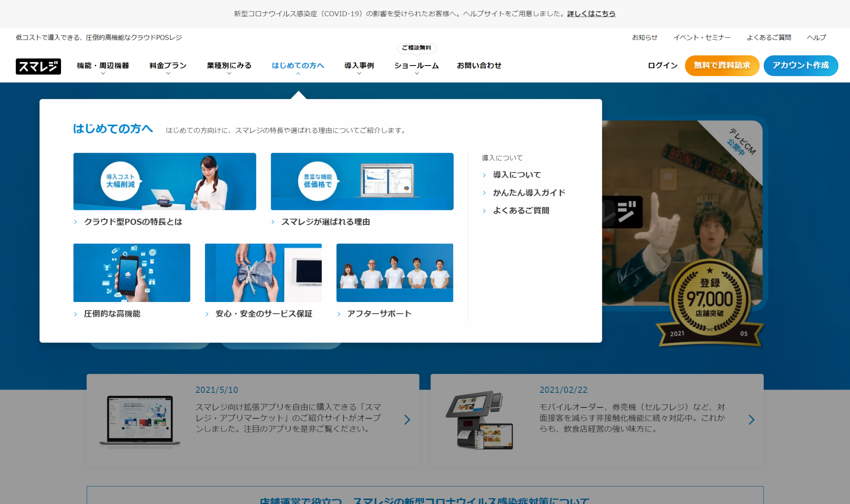Click the smartphone 高機能 thumbnail

[x=132, y=273]
